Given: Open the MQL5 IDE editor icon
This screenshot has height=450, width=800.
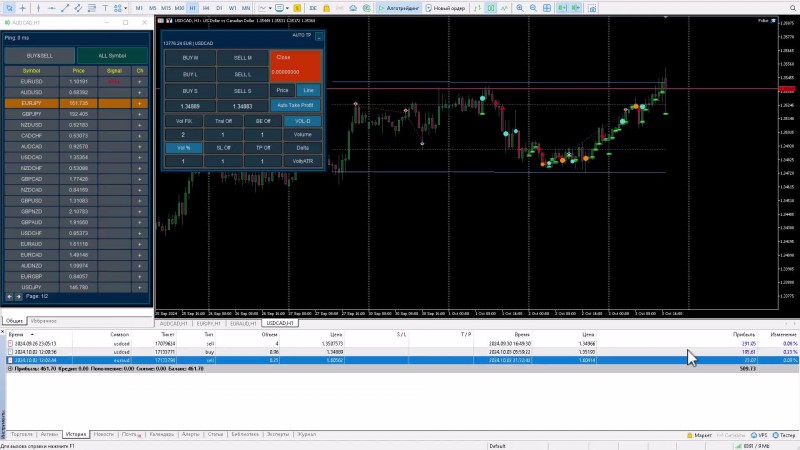Looking at the screenshot, I should point(313,8).
